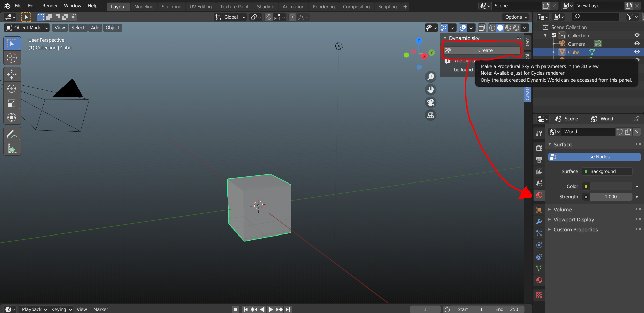The height and width of the screenshot is (313, 644).
Task: Enable auto keying record button
Action: tap(235, 309)
